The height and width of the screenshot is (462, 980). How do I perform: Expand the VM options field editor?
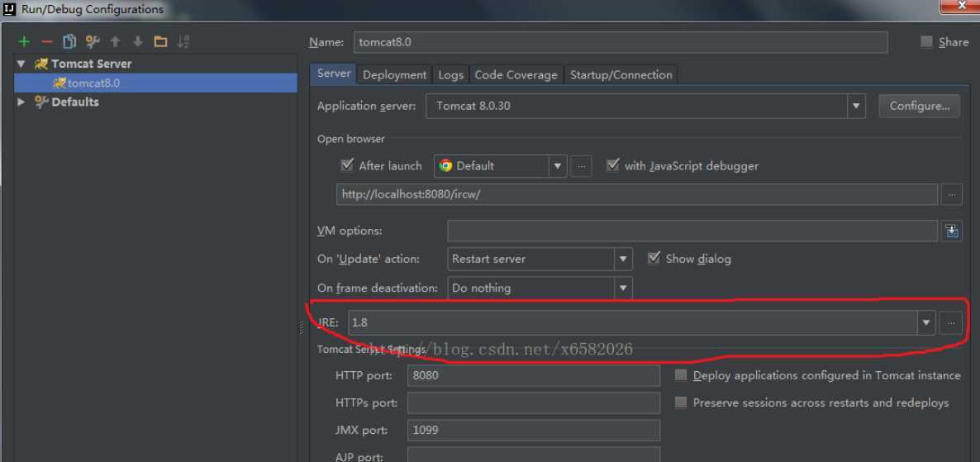[x=951, y=231]
